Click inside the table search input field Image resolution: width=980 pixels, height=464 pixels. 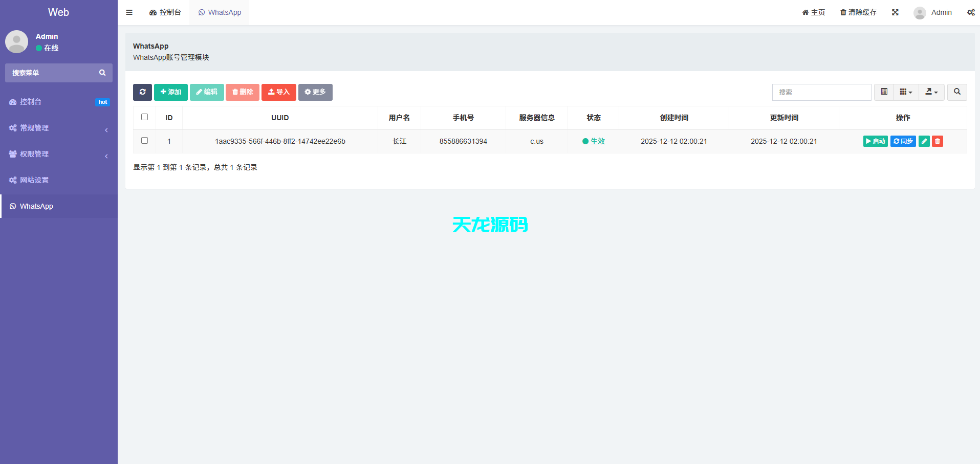(821, 92)
